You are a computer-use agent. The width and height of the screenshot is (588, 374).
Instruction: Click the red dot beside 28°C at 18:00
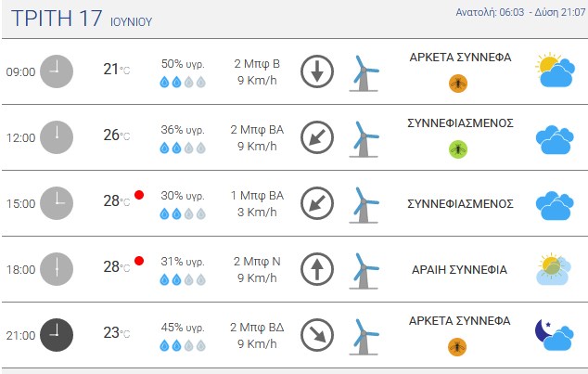pyautogui.click(x=139, y=261)
